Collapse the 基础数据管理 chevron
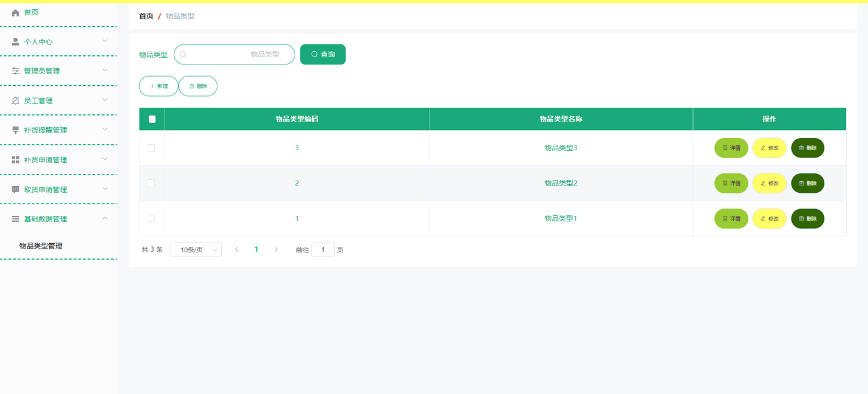Image resolution: width=868 pixels, height=394 pixels. tap(105, 218)
